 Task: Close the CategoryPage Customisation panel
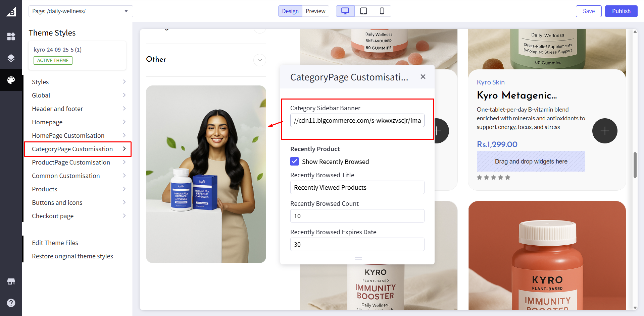[423, 77]
